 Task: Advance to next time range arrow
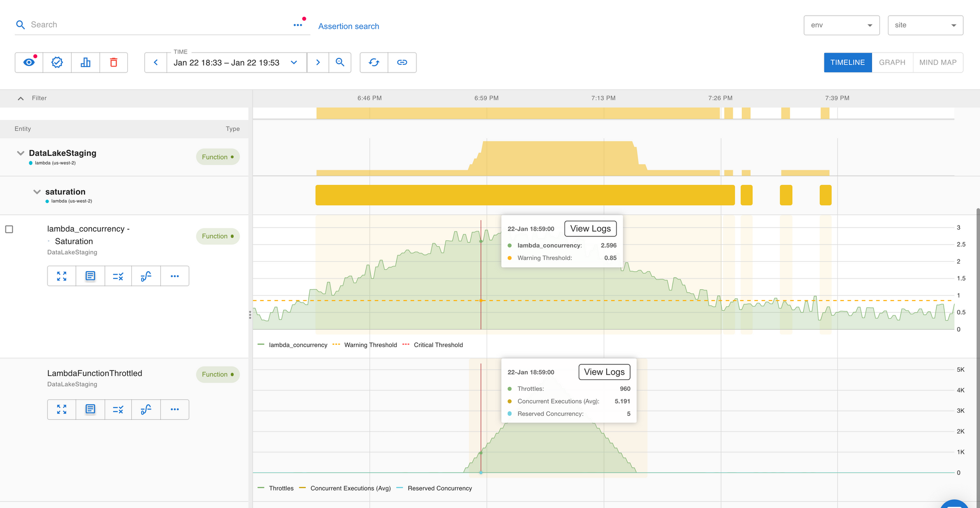tap(318, 62)
